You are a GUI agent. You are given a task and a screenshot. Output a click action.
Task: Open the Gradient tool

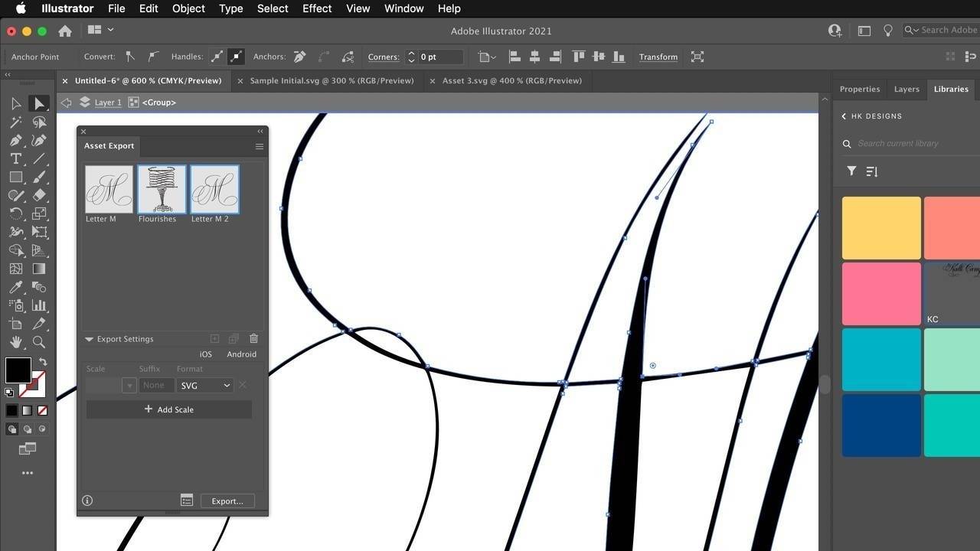coord(39,269)
